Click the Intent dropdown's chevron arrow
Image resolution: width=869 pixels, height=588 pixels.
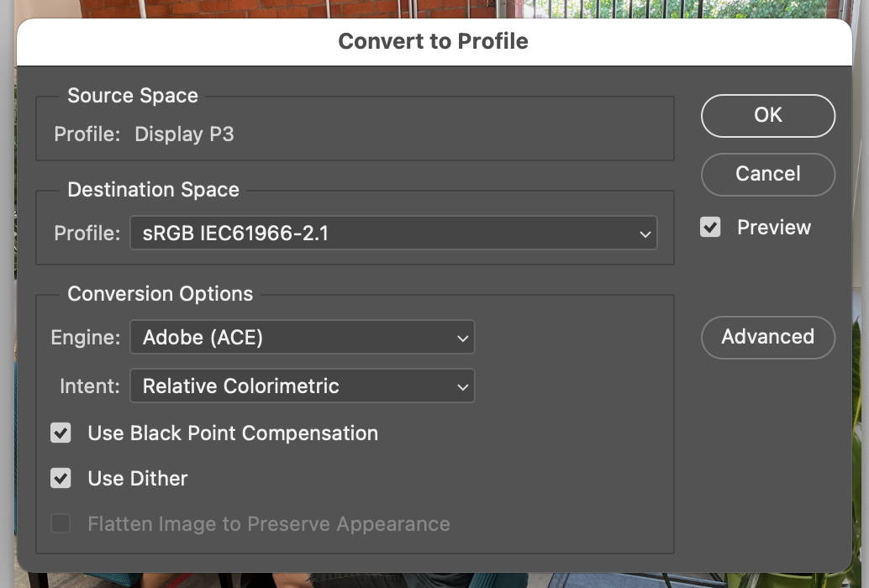[x=462, y=386]
